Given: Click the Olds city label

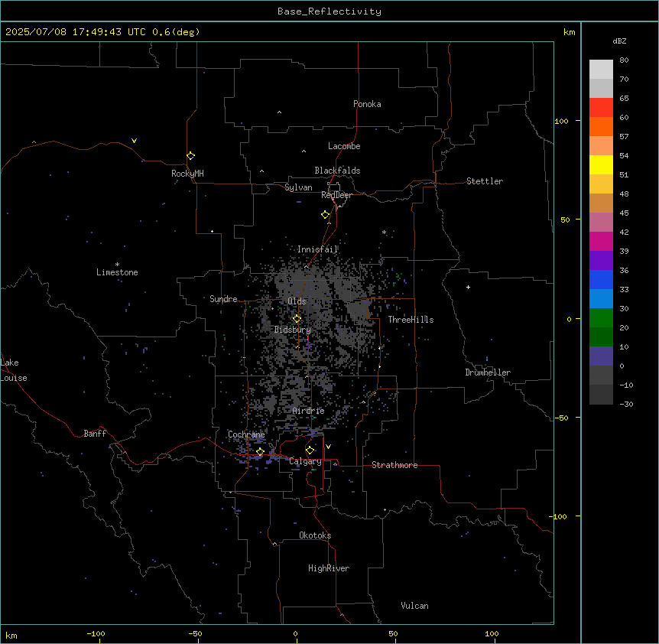Looking at the screenshot, I should [x=297, y=301].
